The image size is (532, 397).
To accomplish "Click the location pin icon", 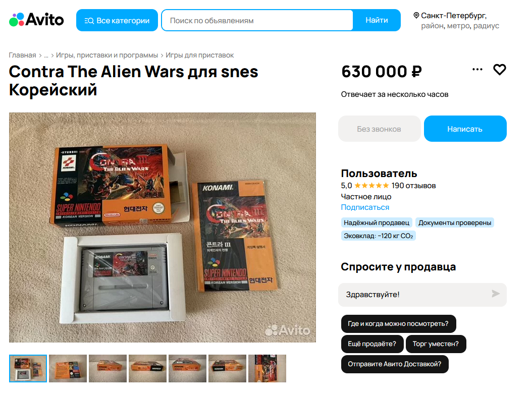I will point(416,15).
